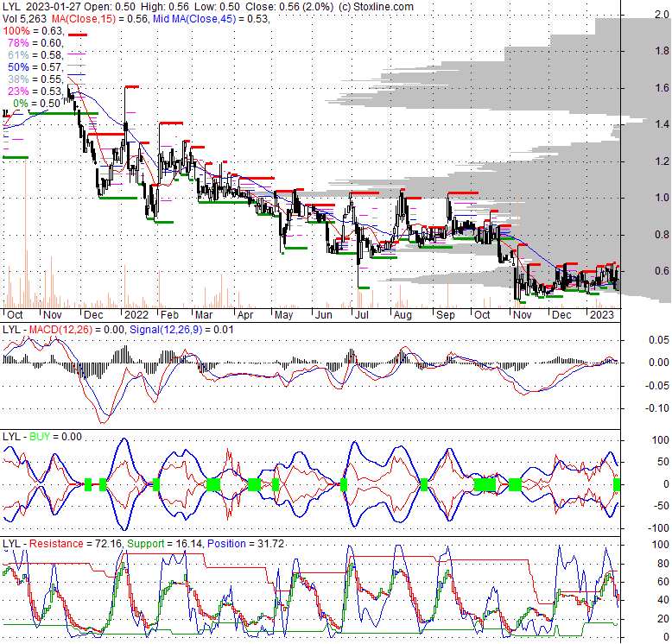Click the 20 label on the Resistance panel axis
672x644 pixels.
click(x=663, y=619)
